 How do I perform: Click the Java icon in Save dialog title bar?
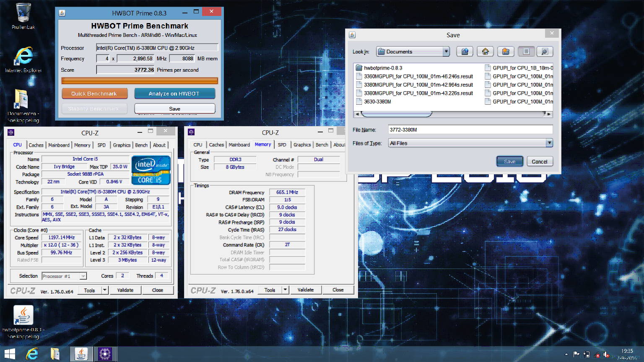[x=352, y=35]
